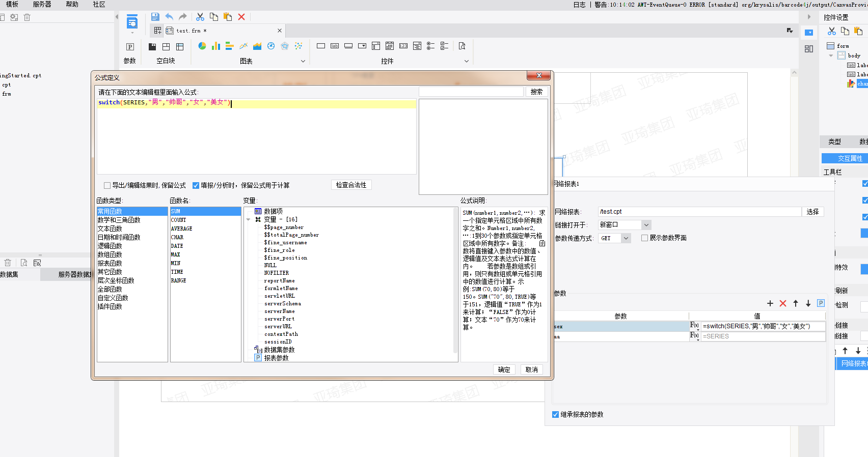Open the 服务器 menu
The width and height of the screenshot is (868, 457).
click(42, 5)
